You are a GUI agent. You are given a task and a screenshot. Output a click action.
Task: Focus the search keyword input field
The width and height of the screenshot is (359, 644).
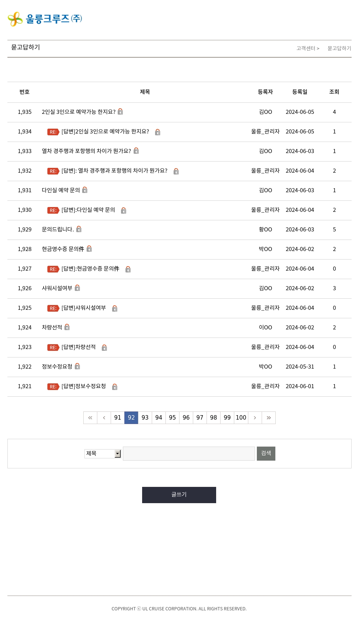coord(189,454)
